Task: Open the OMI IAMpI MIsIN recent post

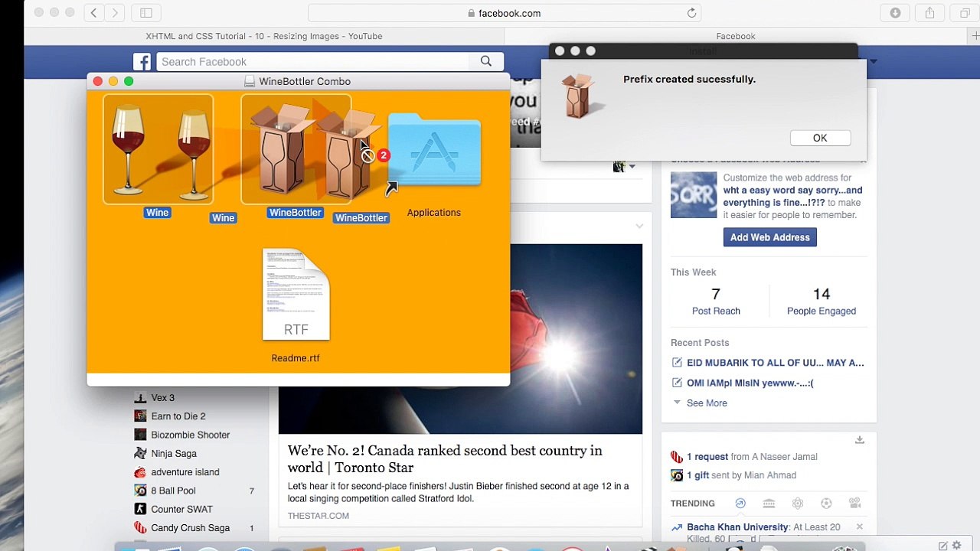Action: click(750, 383)
